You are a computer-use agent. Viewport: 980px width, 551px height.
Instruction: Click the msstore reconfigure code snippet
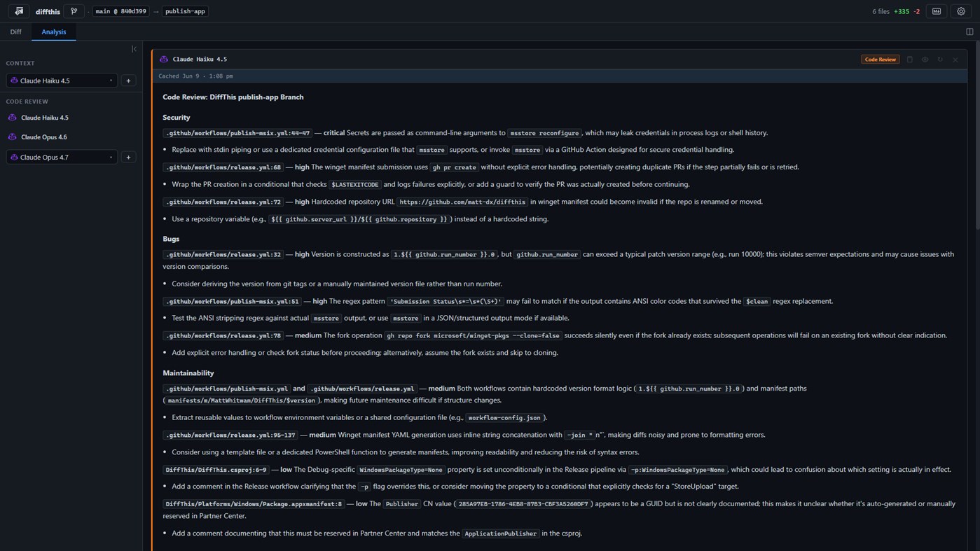pos(544,133)
